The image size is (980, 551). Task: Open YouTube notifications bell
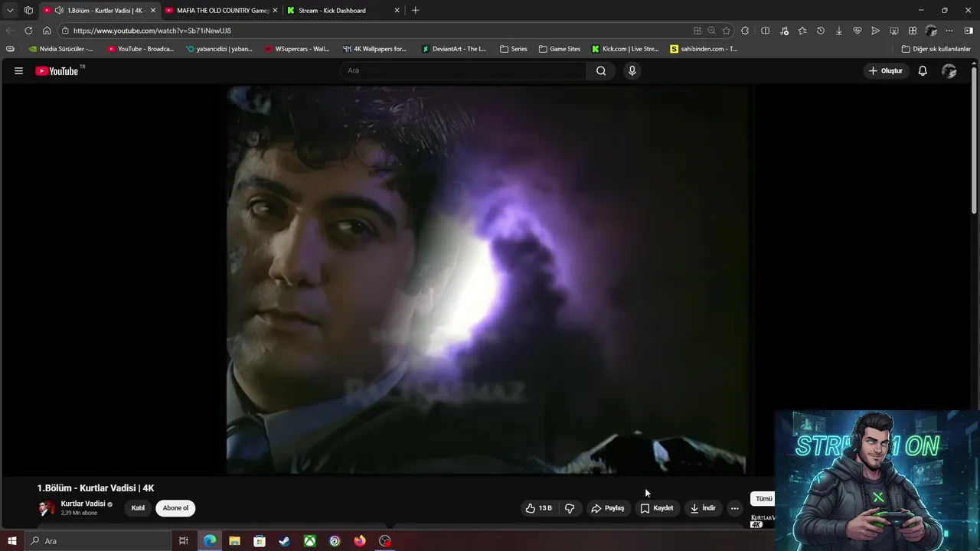pos(923,70)
